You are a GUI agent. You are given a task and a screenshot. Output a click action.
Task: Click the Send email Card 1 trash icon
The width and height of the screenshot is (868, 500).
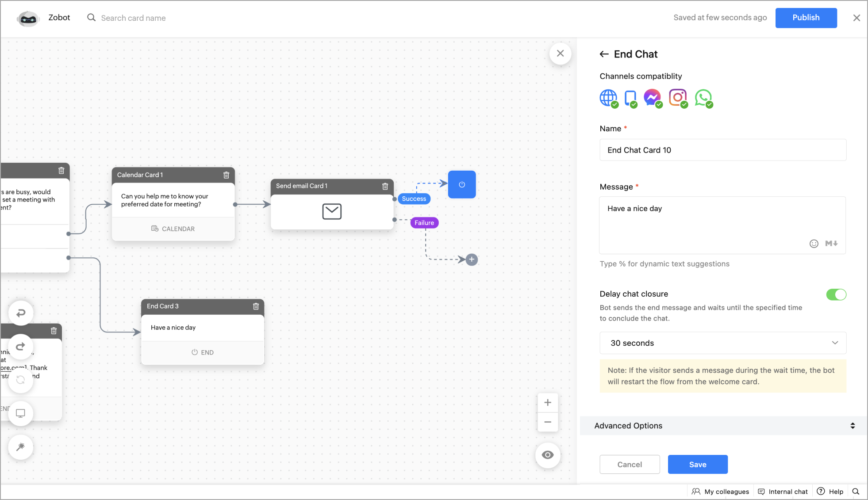pyautogui.click(x=385, y=186)
